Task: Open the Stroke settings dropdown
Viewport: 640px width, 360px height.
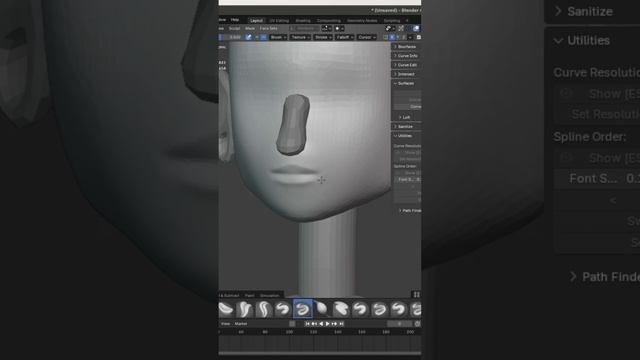Action: 323,37
